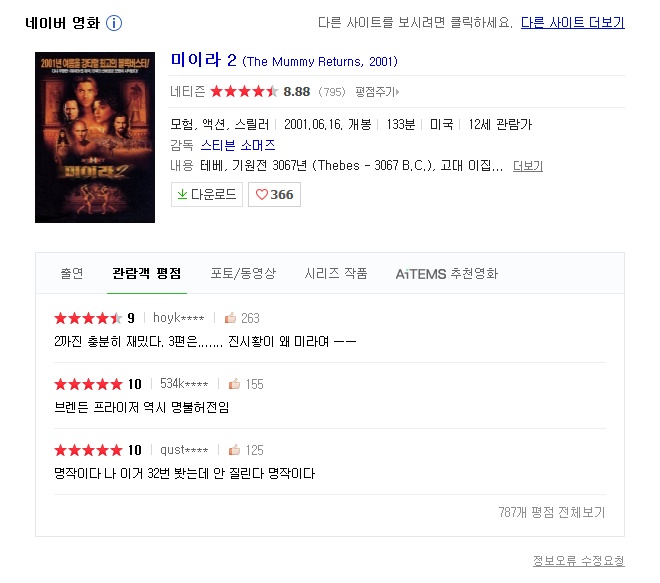View all 787개 평점 전체보기
Image resolution: width=660 pixels, height=583 pixels.
tap(551, 512)
